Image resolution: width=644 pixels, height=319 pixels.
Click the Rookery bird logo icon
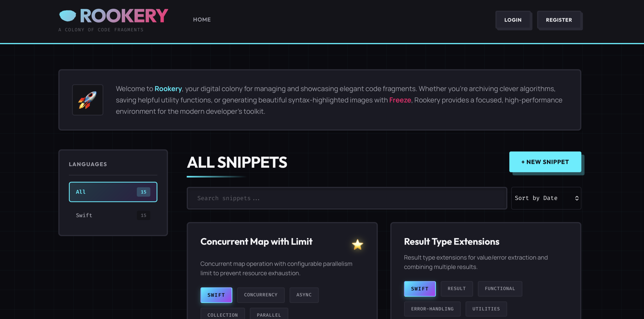tap(67, 15)
